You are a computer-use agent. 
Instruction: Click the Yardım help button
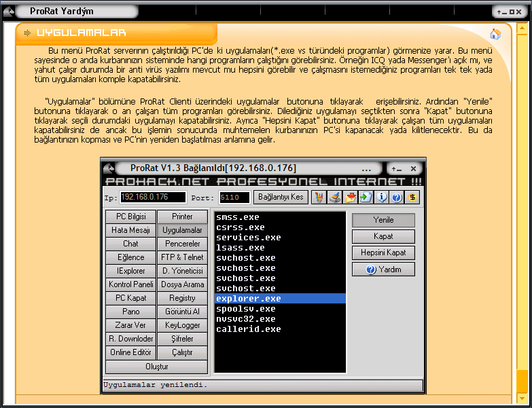[383, 270]
